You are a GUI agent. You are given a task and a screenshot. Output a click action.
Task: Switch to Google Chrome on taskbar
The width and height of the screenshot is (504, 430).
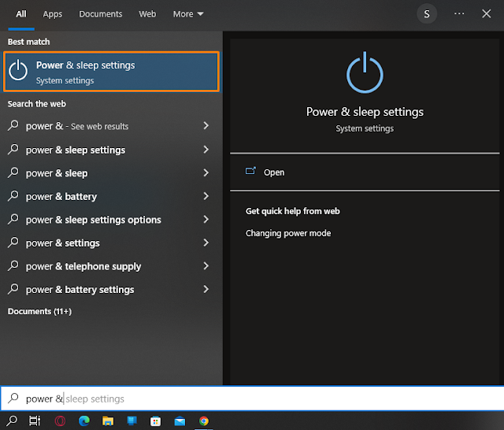pos(204,421)
